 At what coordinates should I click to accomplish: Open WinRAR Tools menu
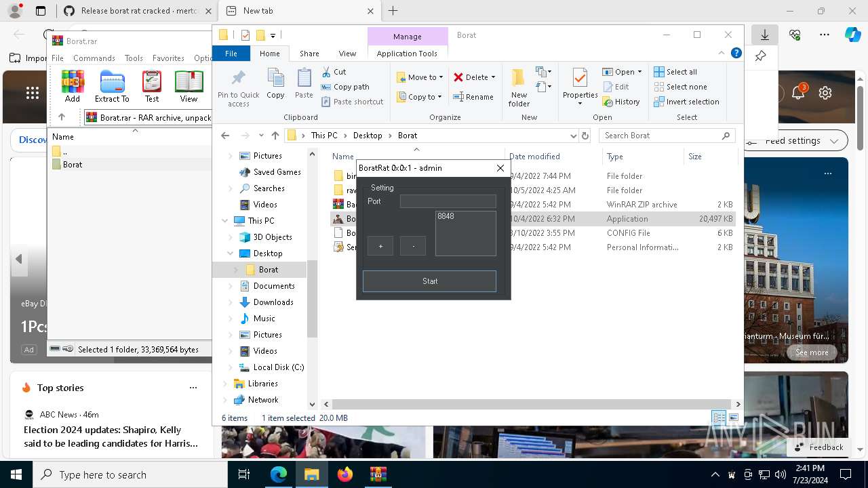[134, 58]
